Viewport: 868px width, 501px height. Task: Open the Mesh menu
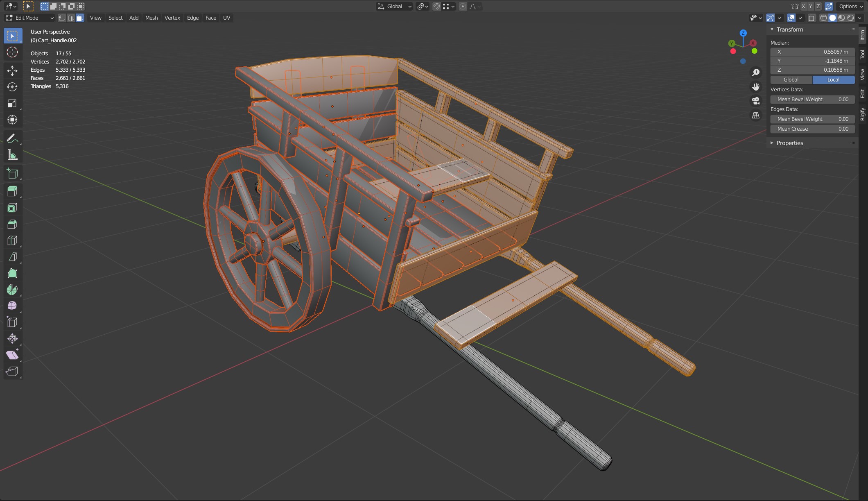(x=151, y=18)
